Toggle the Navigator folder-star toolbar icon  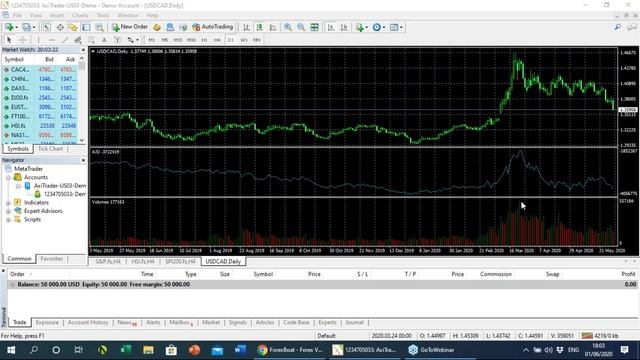click(73, 27)
